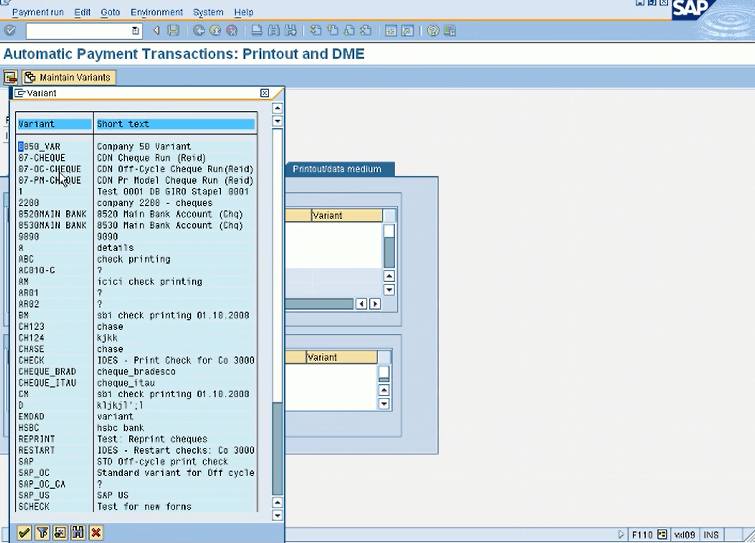Click the Create New Session icon

[x=391, y=31]
